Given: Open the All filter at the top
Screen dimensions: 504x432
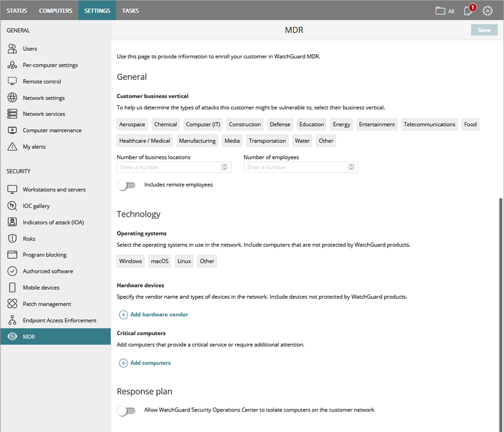Looking at the screenshot, I should (444, 10).
